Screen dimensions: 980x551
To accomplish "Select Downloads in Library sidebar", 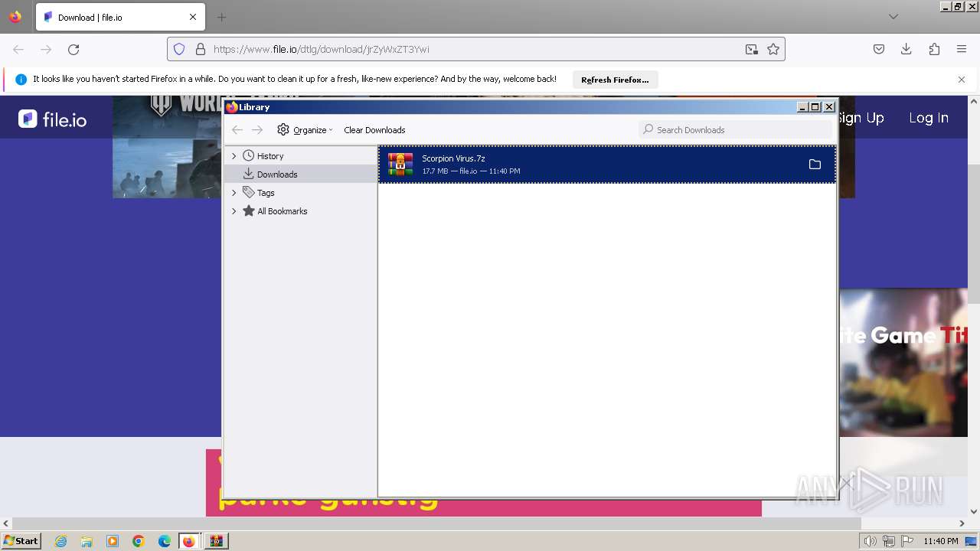I will [277, 174].
